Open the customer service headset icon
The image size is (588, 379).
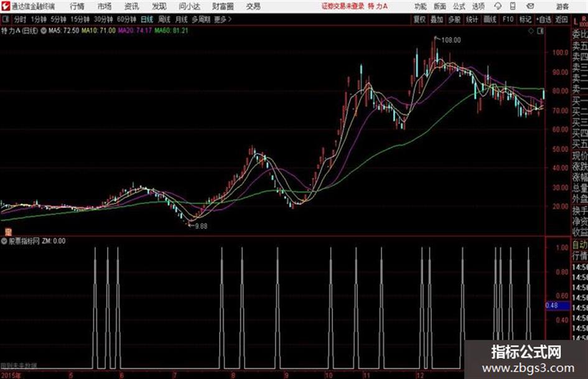point(498,6)
